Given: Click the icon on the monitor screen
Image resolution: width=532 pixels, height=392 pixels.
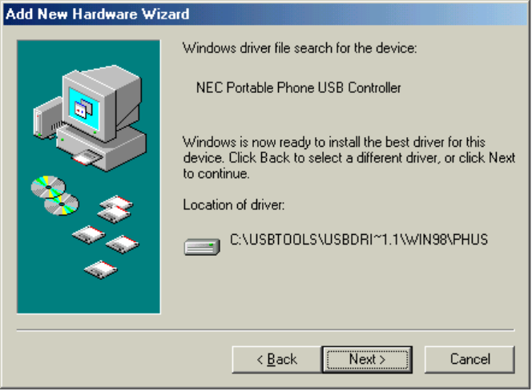Looking at the screenshot, I should 83,108.
